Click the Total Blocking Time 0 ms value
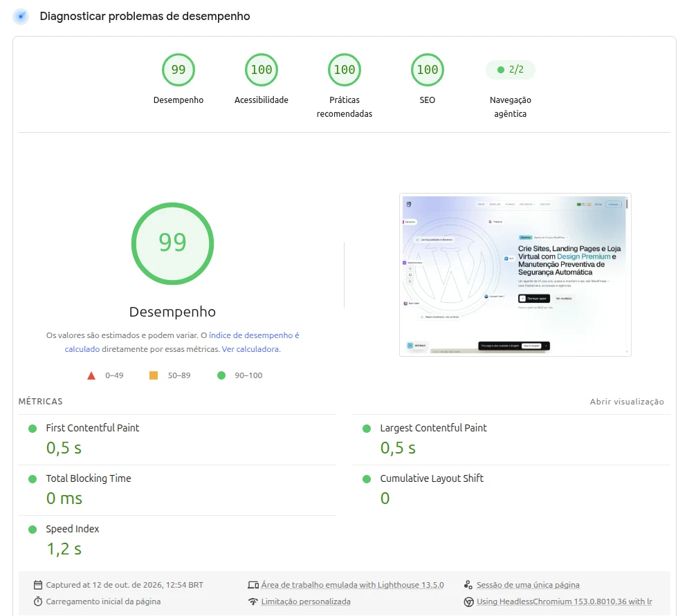Image resolution: width=687 pixels, height=616 pixels. [x=64, y=498]
